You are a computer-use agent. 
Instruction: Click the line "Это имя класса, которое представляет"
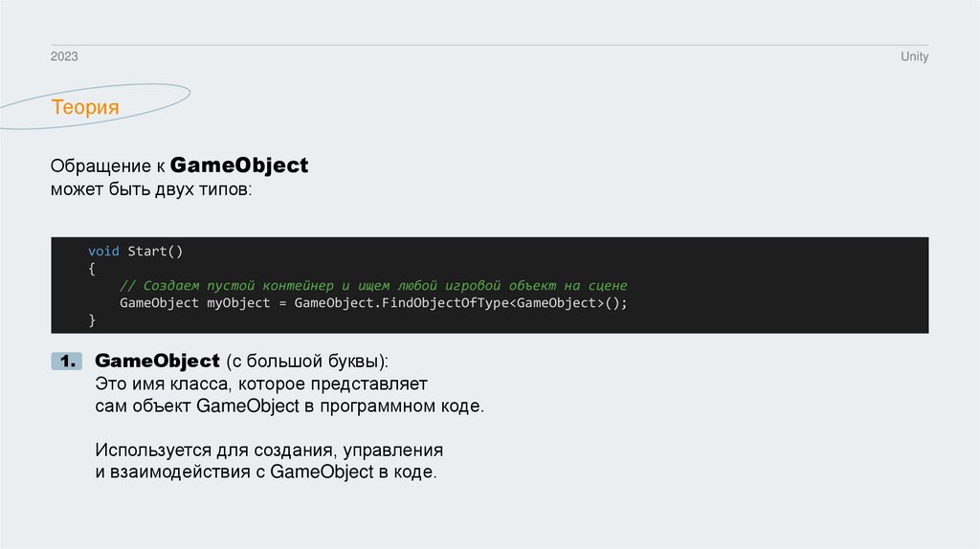pyautogui.click(x=260, y=384)
